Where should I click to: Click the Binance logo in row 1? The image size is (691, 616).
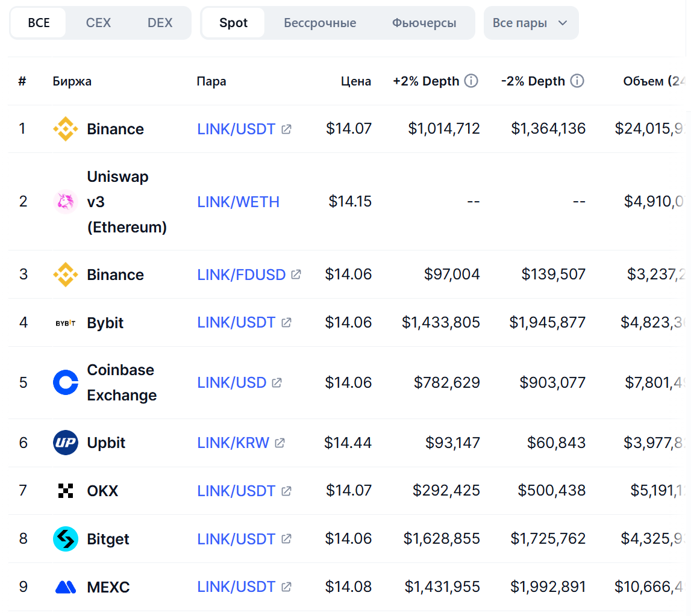pos(65,129)
